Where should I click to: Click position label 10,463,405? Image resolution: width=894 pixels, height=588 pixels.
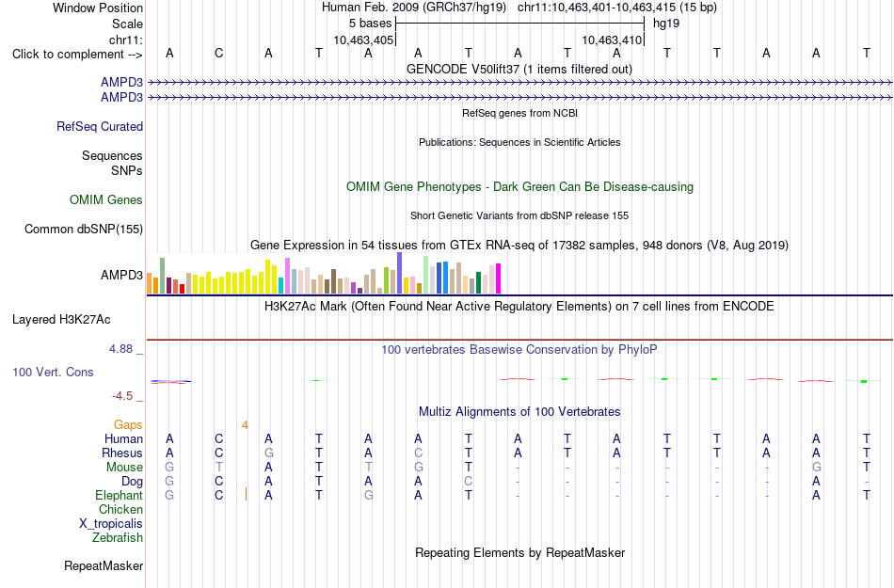pos(363,40)
